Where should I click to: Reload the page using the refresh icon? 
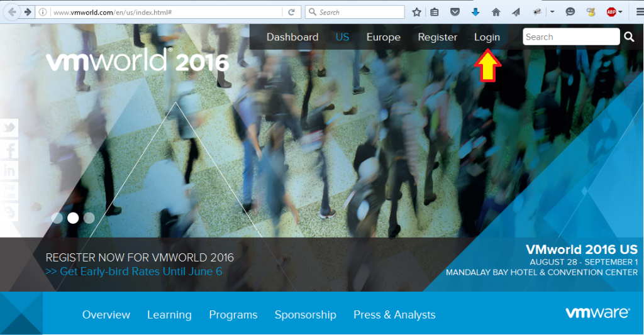click(291, 12)
